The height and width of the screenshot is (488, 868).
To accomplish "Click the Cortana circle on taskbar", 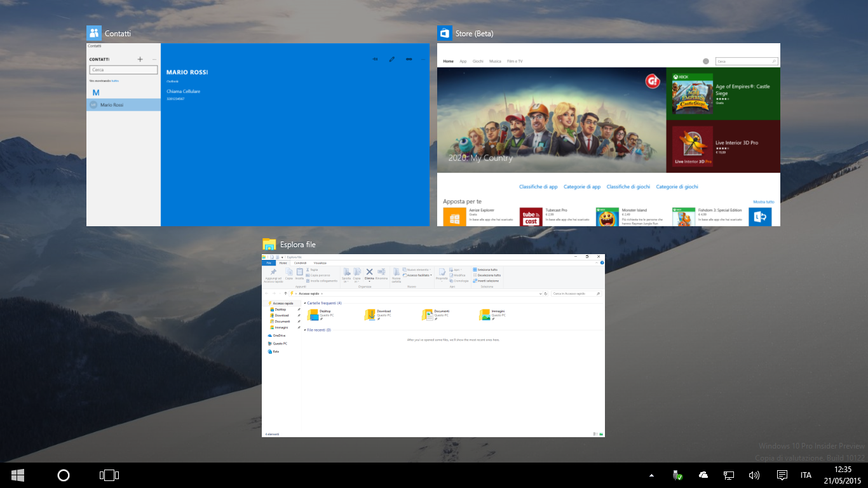I will point(63,475).
